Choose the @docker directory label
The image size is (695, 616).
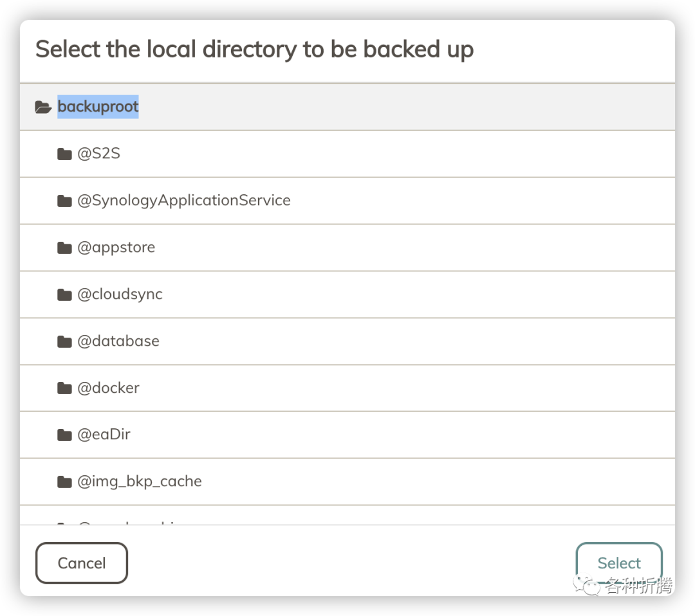(x=109, y=388)
